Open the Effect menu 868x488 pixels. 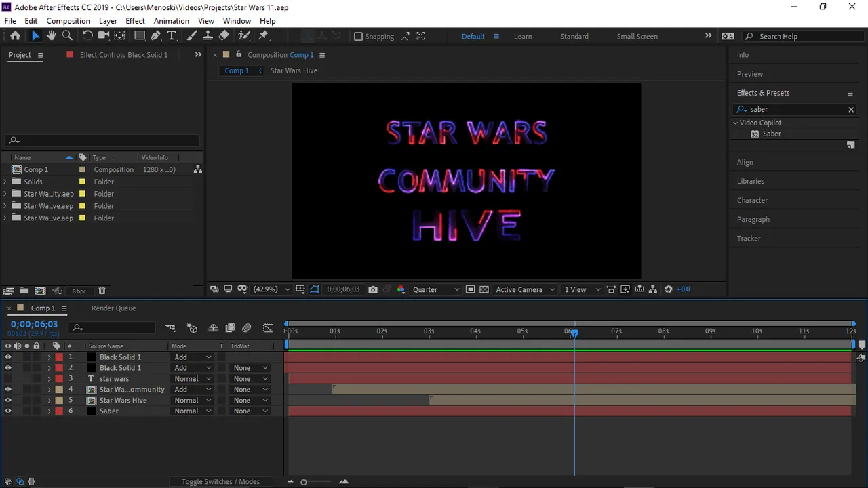click(x=136, y=21)
